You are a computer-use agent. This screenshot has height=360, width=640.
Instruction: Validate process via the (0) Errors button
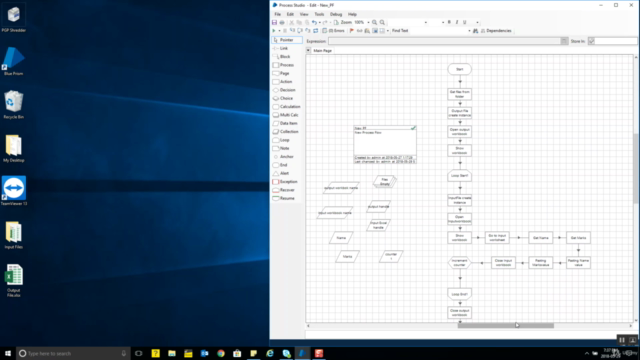333,31
